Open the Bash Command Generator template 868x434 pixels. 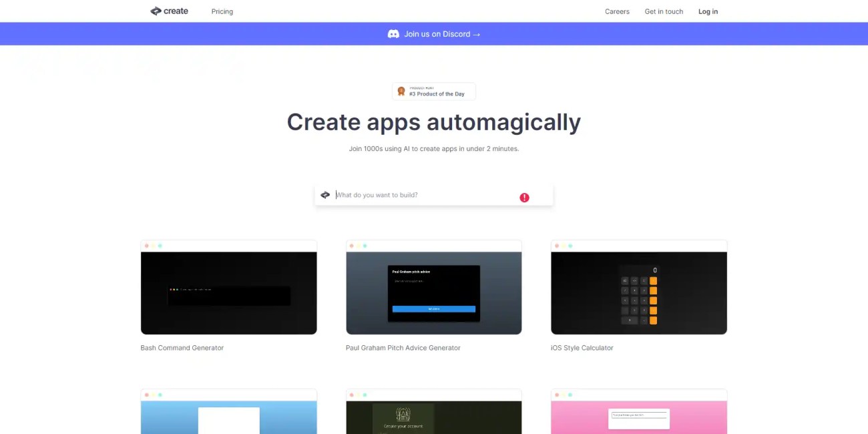228,288
